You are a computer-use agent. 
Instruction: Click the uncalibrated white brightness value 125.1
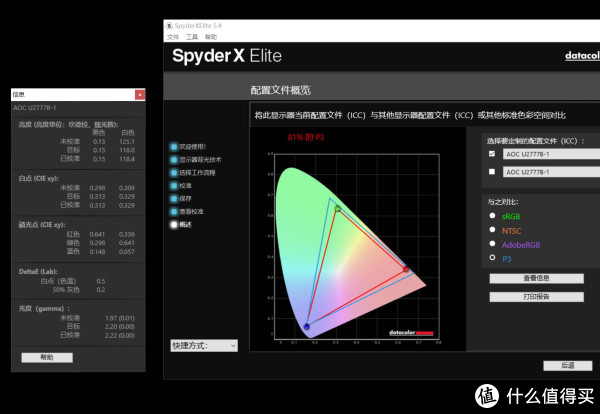pos(127,142)
